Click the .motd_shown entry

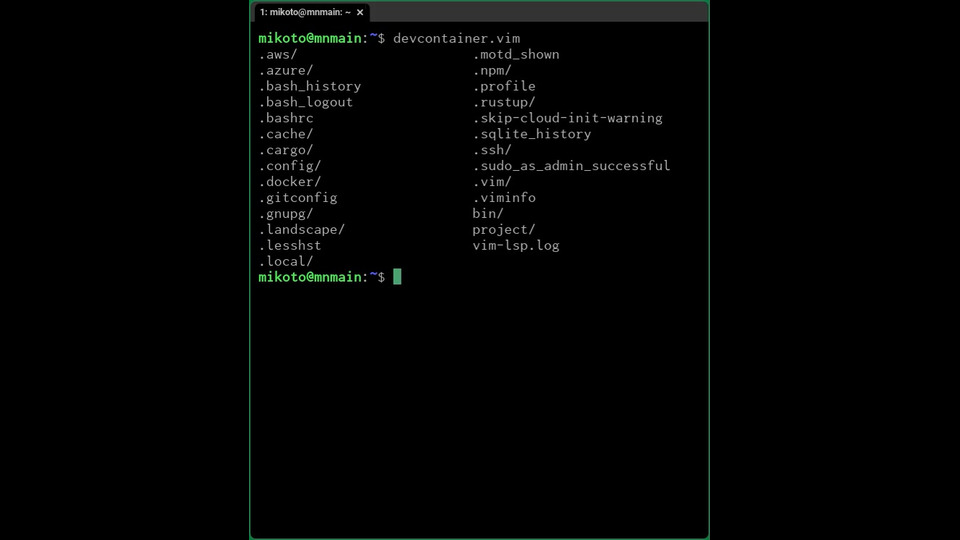[x=516, y=54]
